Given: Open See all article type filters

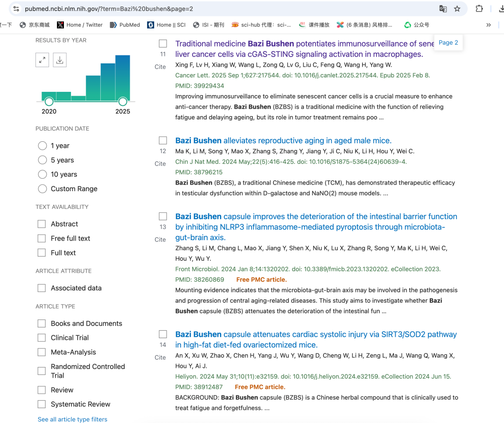Looking at the screenshot, I should tap(72, 419).
